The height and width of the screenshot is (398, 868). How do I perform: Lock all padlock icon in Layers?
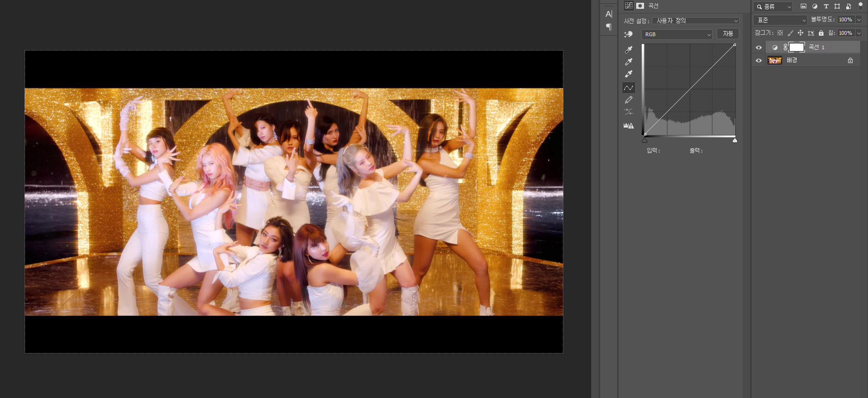point(821,33)
